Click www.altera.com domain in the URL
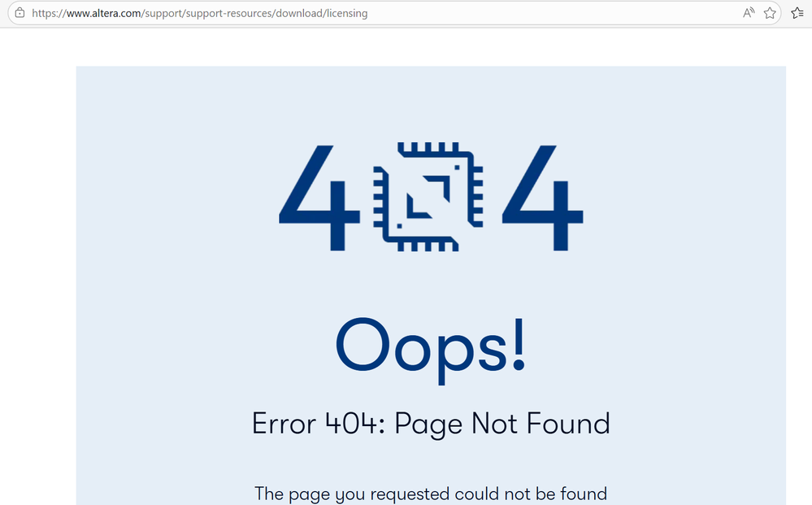 (103, 14)
